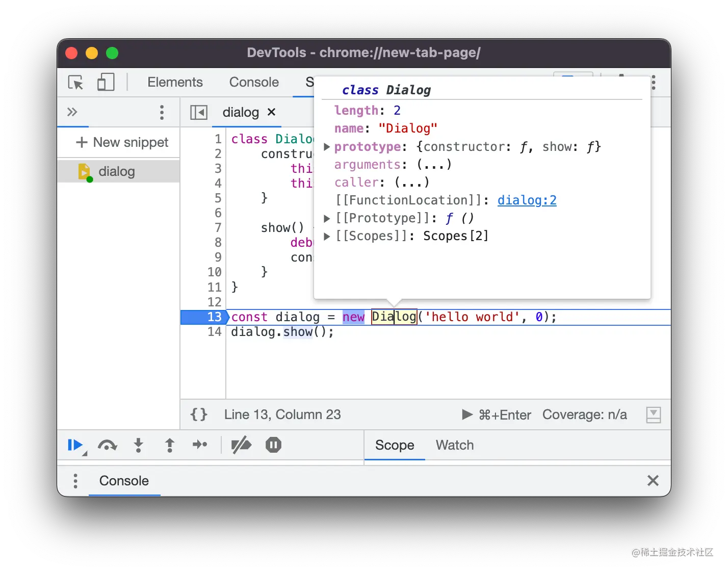728x572 pixels.
Task: Toggle breakpoint on line 1
Action: coord(218,139)
